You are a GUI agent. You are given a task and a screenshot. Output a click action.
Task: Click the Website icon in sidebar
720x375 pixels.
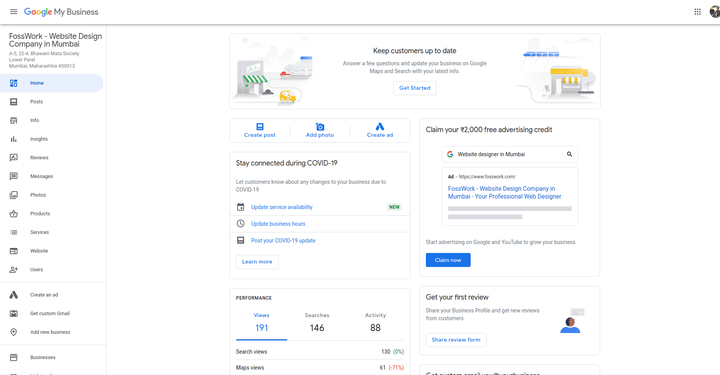pos(14,251)
